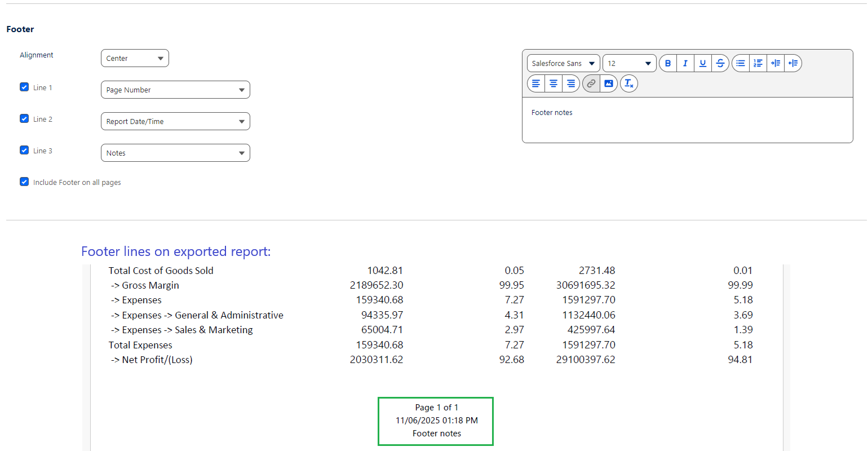Image resolution: width=868 pixels, height=451 pixels.
Task: Insert a numbered list
Action: (758, 63)
